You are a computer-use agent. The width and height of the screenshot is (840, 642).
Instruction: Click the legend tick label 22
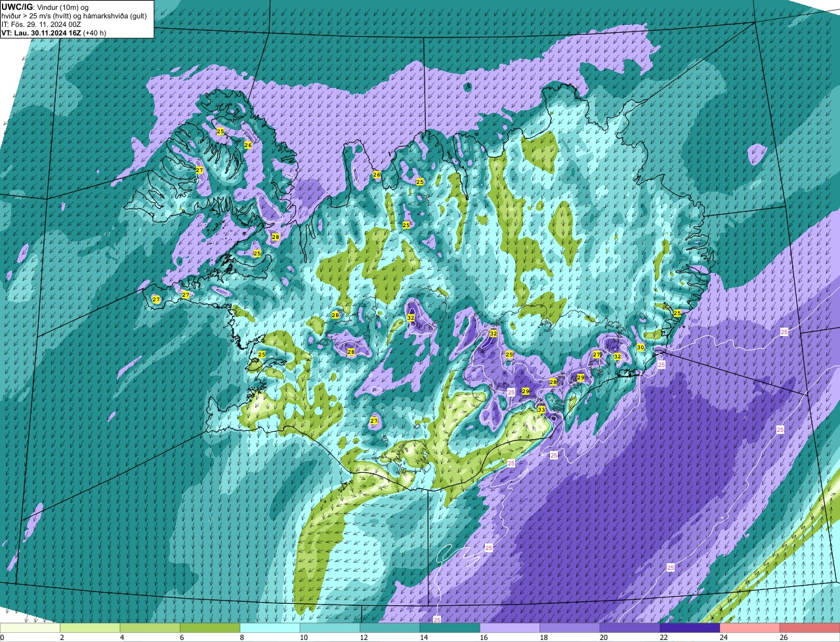click(663, 637)
